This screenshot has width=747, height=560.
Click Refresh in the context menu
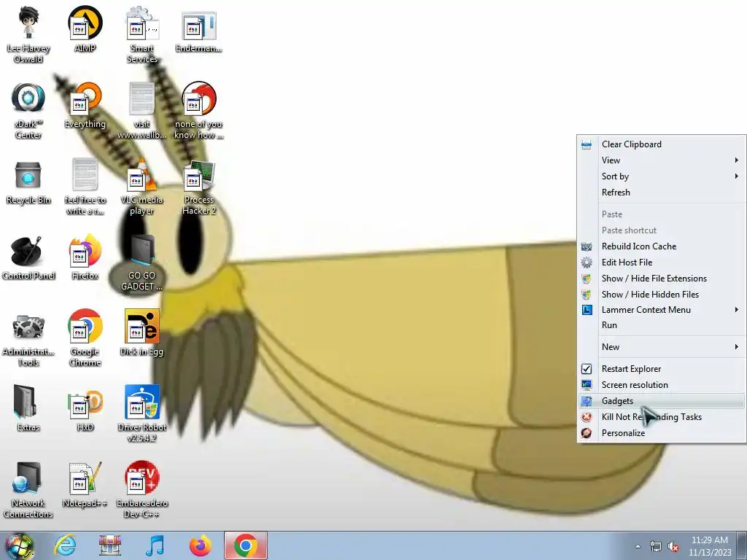click(x=661, y=192)
